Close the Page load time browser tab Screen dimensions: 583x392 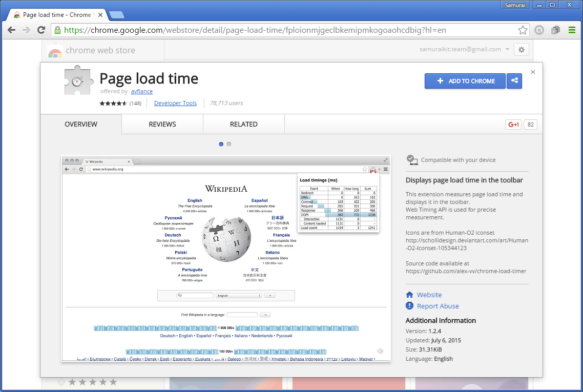[x=100, y=15]
